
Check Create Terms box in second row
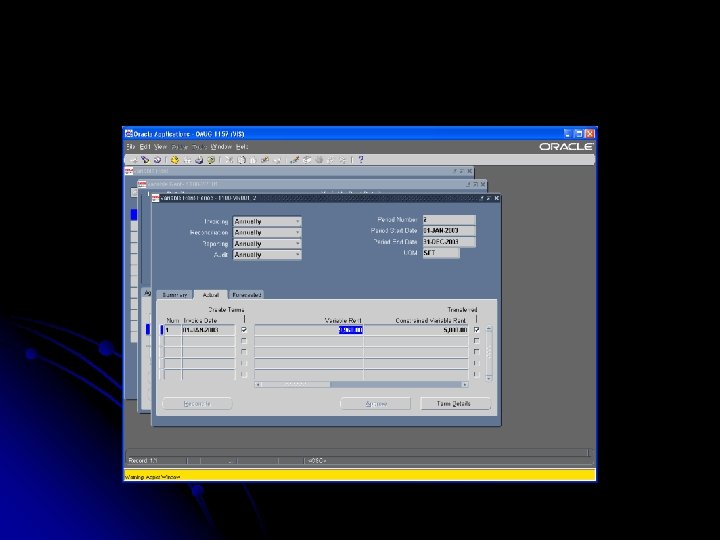pos(244,341)
